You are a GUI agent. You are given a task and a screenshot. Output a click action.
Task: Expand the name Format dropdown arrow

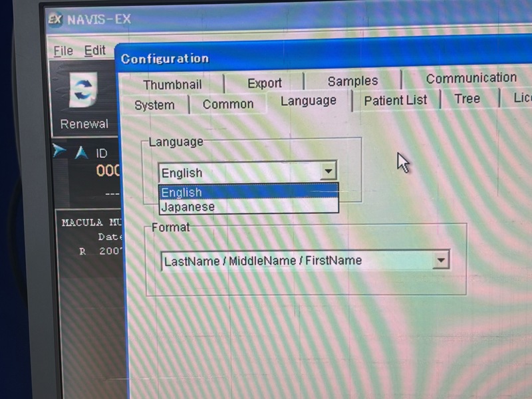coord(441,260)
